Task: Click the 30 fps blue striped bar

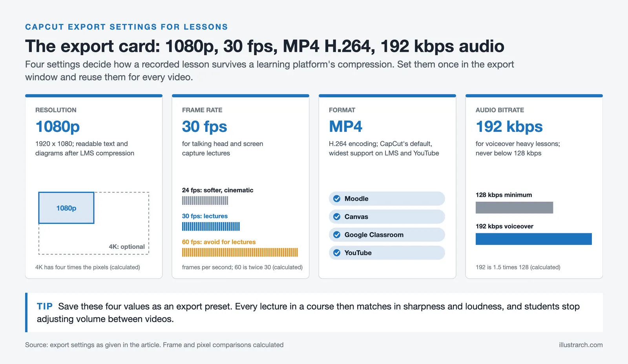Action: [x=211, y=226]
